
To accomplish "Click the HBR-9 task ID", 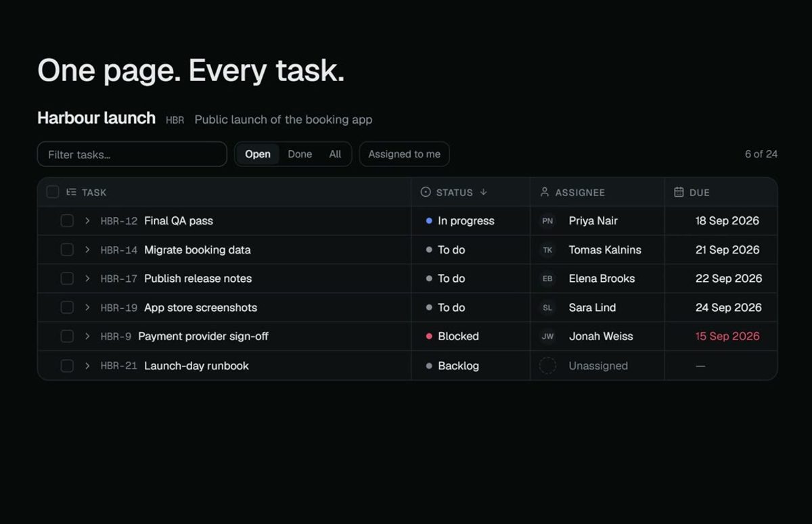I will pos(116,337).
